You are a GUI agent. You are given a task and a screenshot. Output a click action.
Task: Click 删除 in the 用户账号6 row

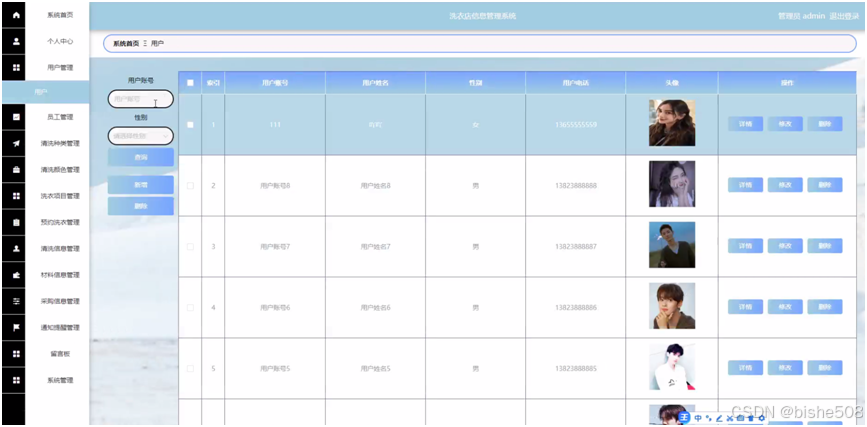tap(825, 306)
